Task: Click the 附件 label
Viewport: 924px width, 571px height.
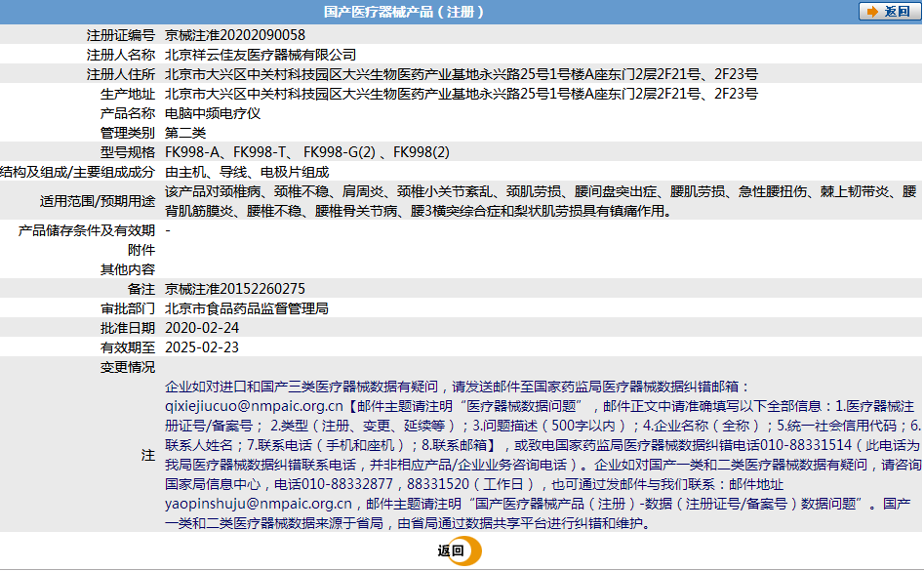Action: (x=141, y=250)
